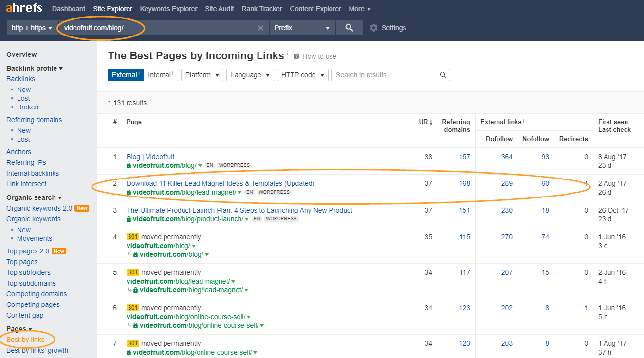
Task: Clear the URL field with the X icon
Action: (x=260, y=28)
